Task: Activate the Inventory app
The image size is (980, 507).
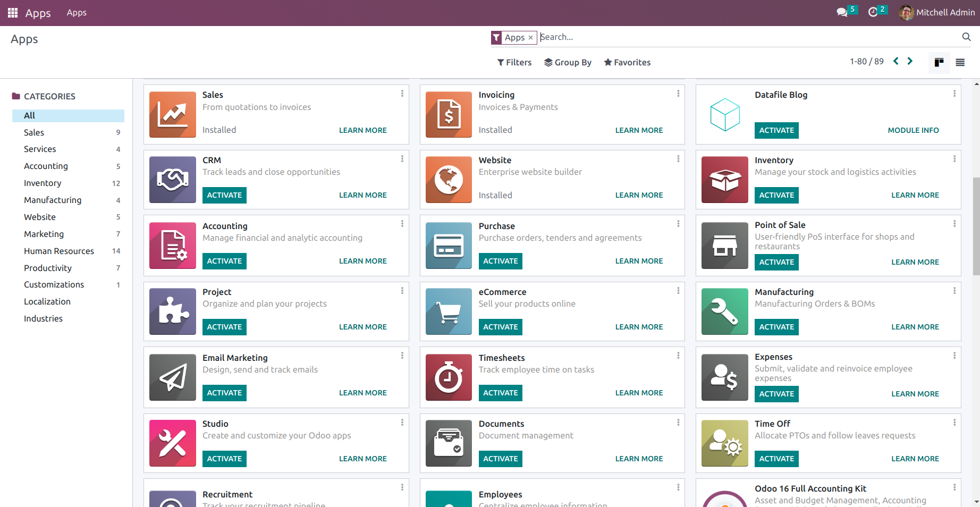Action: (776, 195)
